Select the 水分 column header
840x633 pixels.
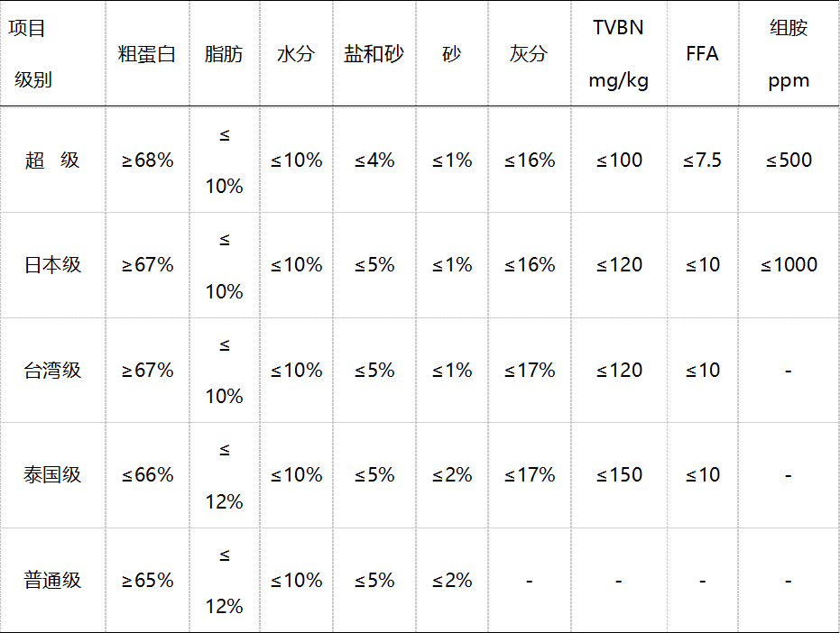pos(296,54)
